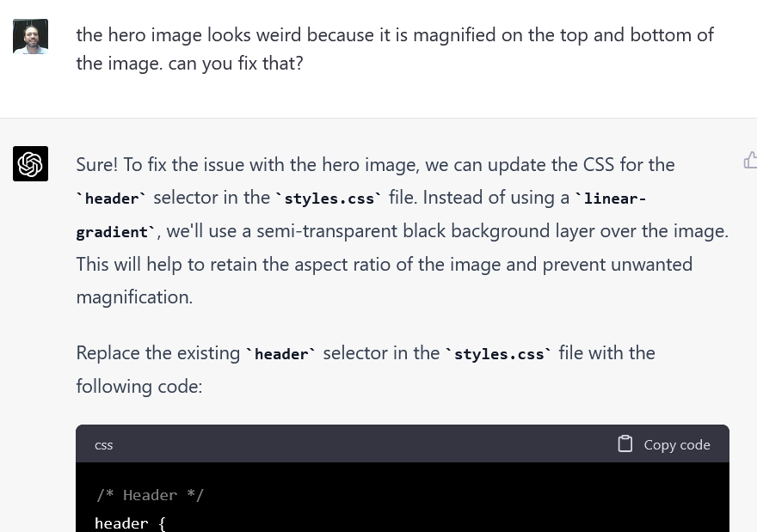Click the "Copy code" text button
This screenshot has height=532, width=757.
677,444
